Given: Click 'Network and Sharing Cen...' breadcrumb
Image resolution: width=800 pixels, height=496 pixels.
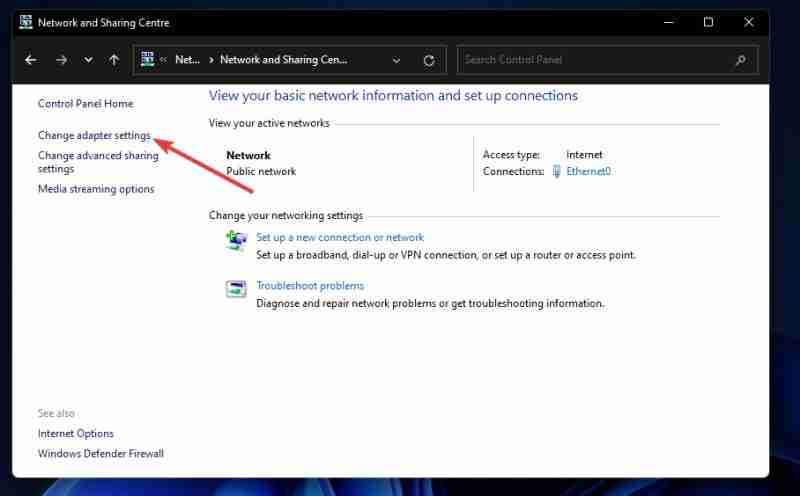Looking at the screenshot, I should click(x=284, y=60).
